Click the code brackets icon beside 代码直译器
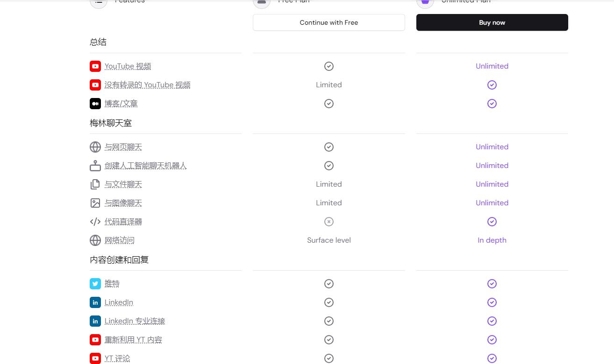 point(95,222)
